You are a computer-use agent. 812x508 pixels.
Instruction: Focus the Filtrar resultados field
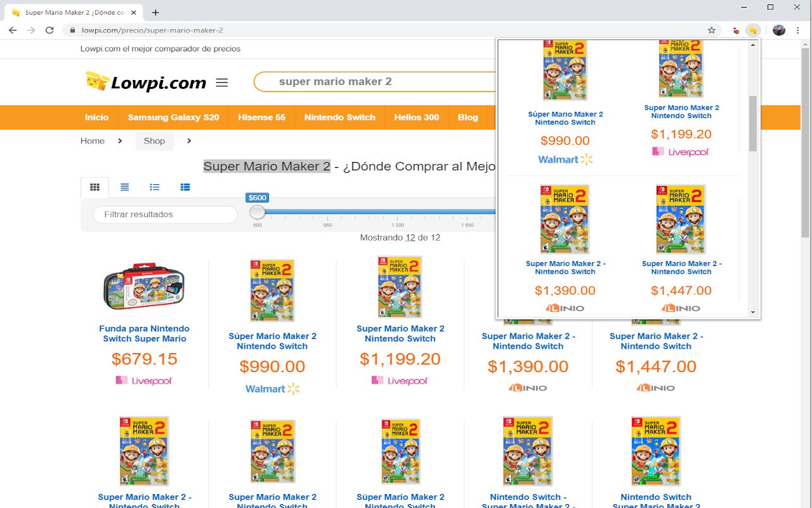165,215
